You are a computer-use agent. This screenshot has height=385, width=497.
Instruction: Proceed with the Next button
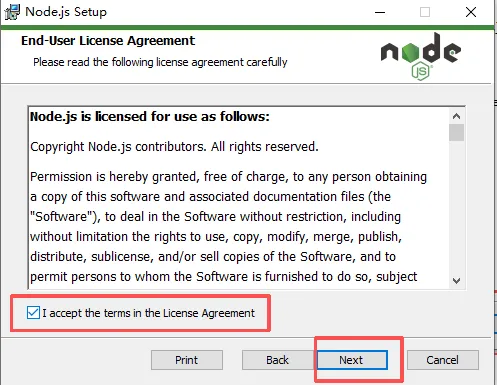pos(352,360)
